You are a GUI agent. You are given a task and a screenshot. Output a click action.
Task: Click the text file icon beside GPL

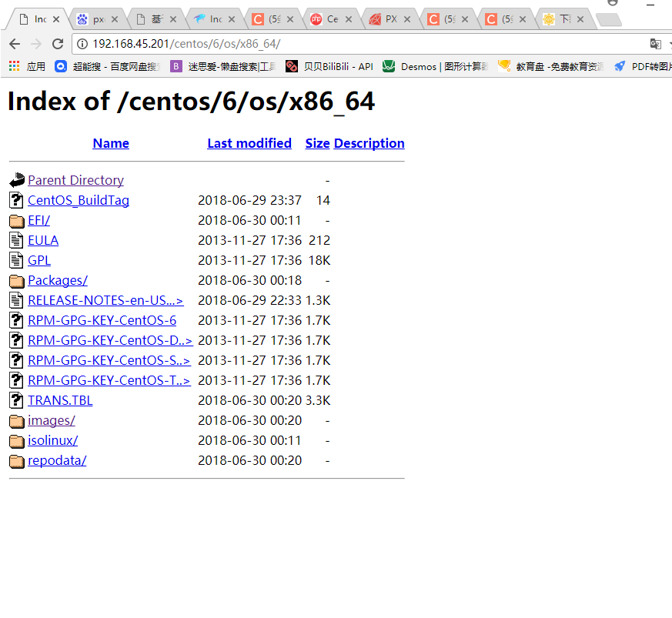point(17,260)
